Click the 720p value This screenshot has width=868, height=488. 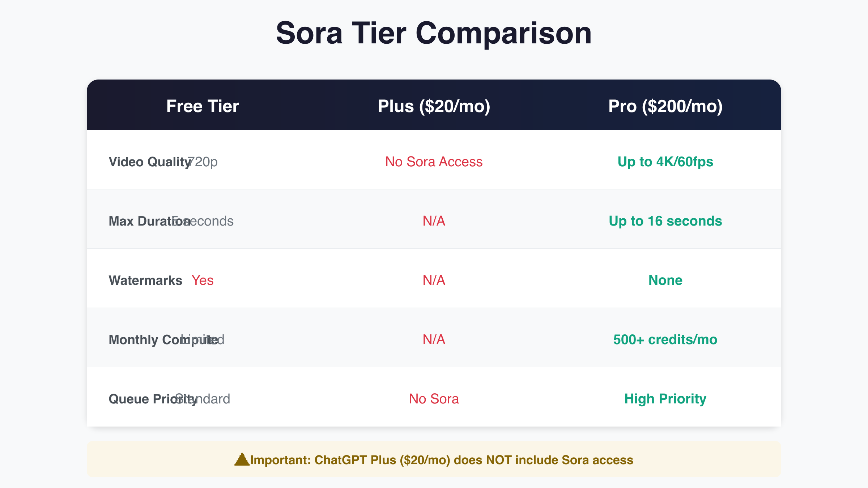(x=205, y=162)
